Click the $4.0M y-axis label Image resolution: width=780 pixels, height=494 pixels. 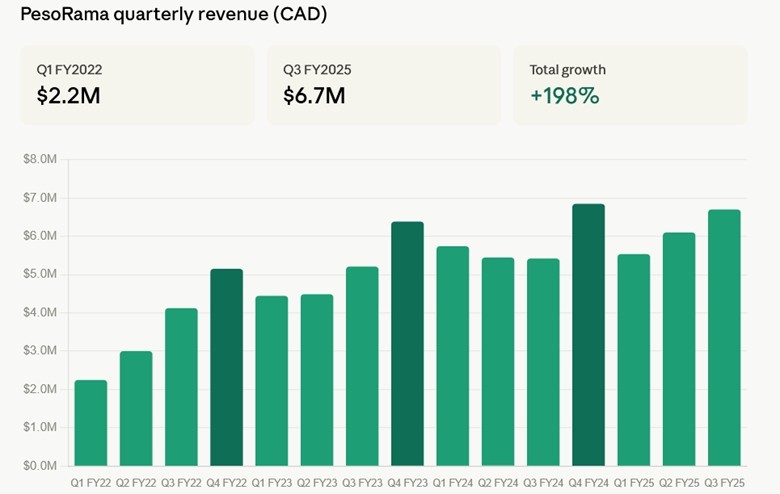coord(40,312)
